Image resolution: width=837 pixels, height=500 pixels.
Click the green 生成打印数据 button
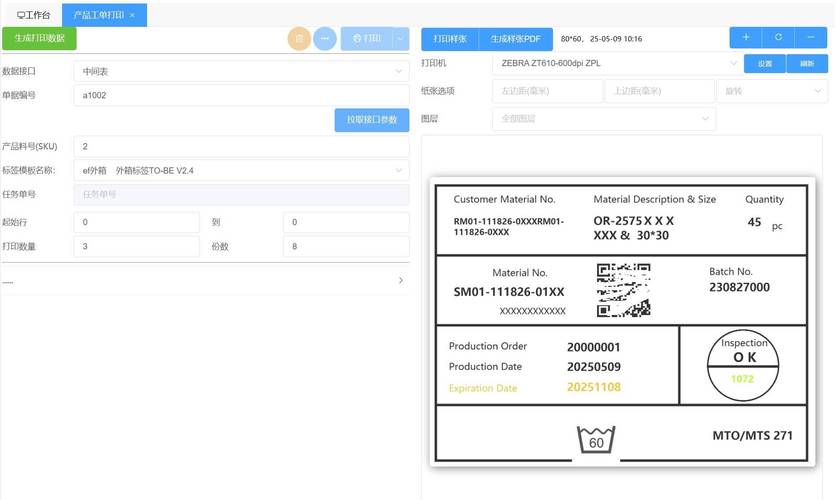(x=40, y=38)
